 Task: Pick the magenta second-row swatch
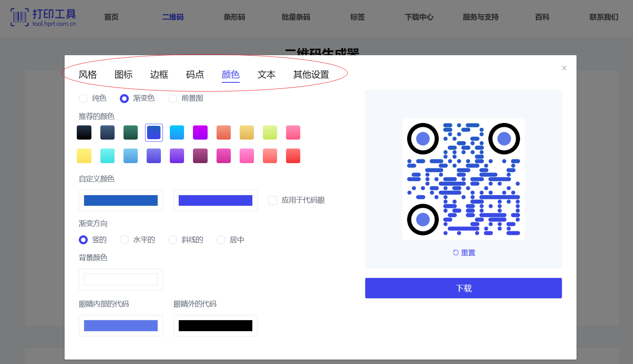point(223,156)
